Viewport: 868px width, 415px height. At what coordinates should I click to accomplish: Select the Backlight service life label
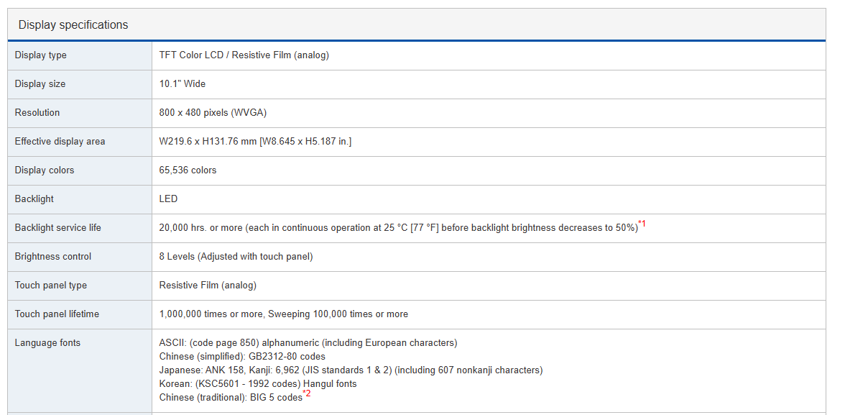[x=58, y=228]
